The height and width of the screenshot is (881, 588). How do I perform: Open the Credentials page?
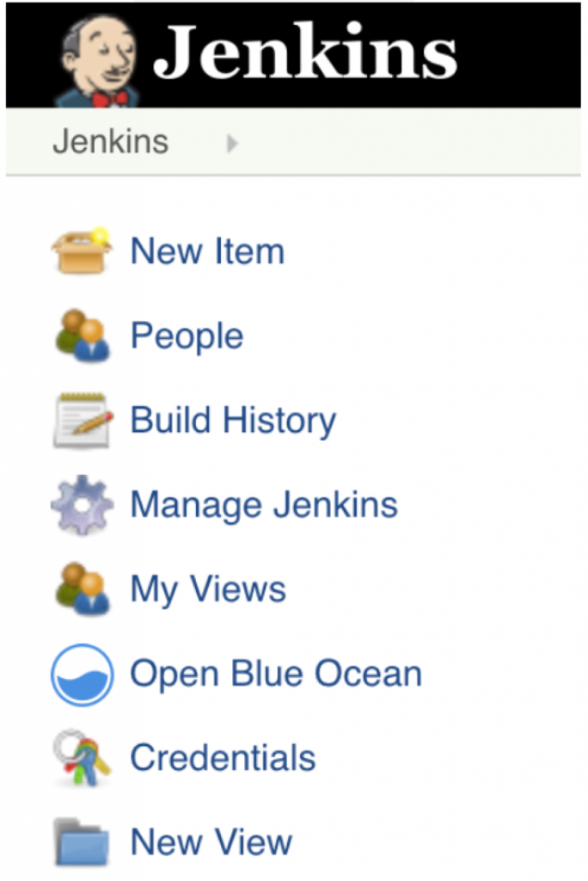[x=222, y=757]
